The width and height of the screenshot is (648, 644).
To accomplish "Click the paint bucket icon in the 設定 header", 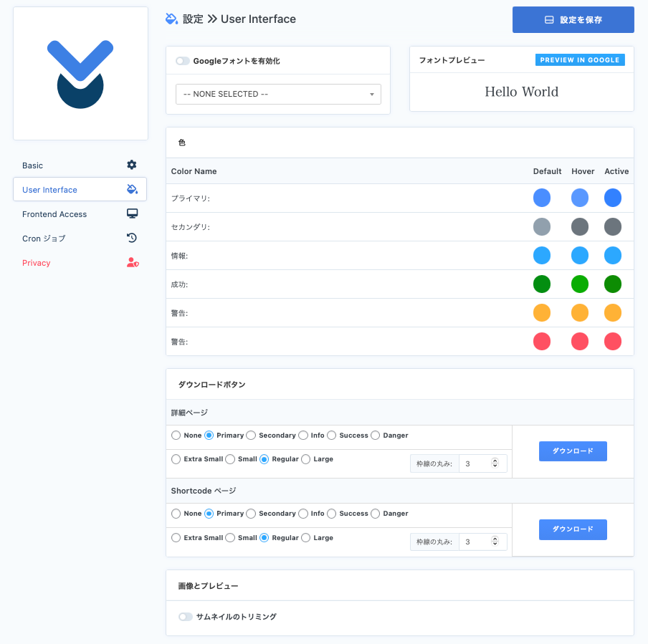I will point(171,19).
